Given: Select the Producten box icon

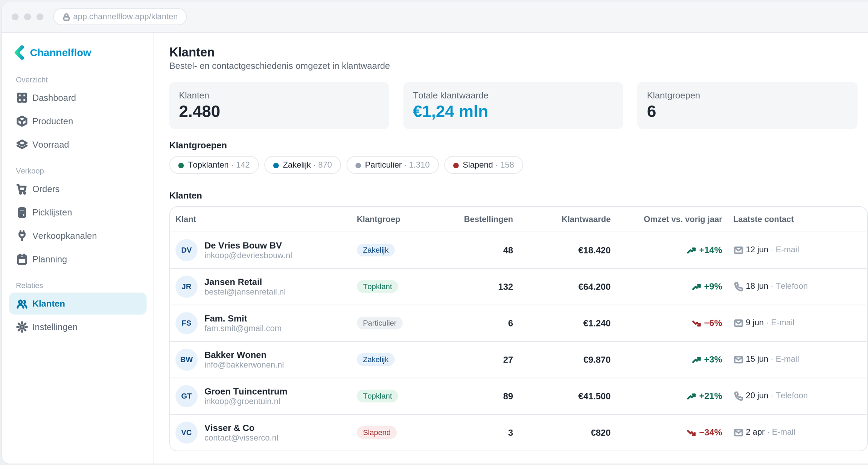Looking at the screenshot, I should [22, 121].
